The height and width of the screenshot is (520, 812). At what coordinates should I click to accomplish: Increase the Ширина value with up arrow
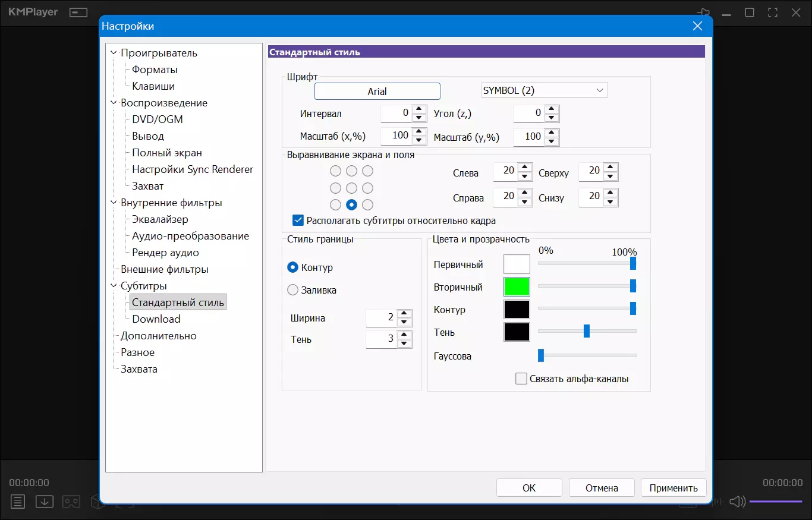(x=404, y=313)
